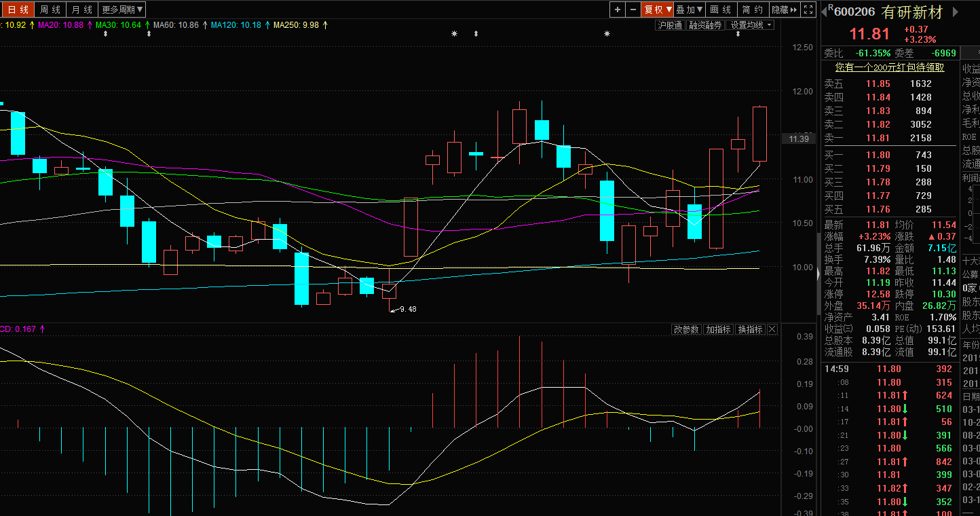The height and width of the screenshot is (516, 980).
Task: Switch to 日线 daily chart tab
Action: coord(18,10)
